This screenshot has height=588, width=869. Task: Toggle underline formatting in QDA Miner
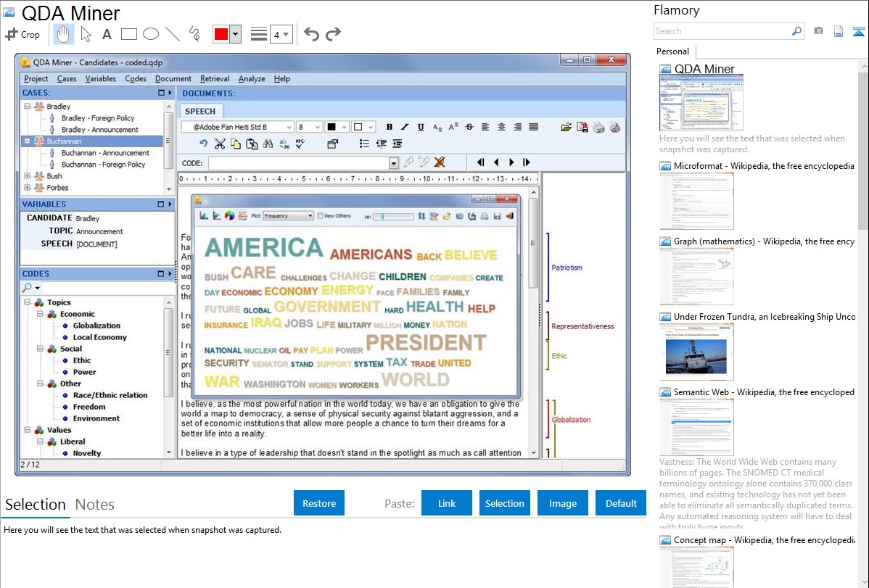(x=421, y=127)
